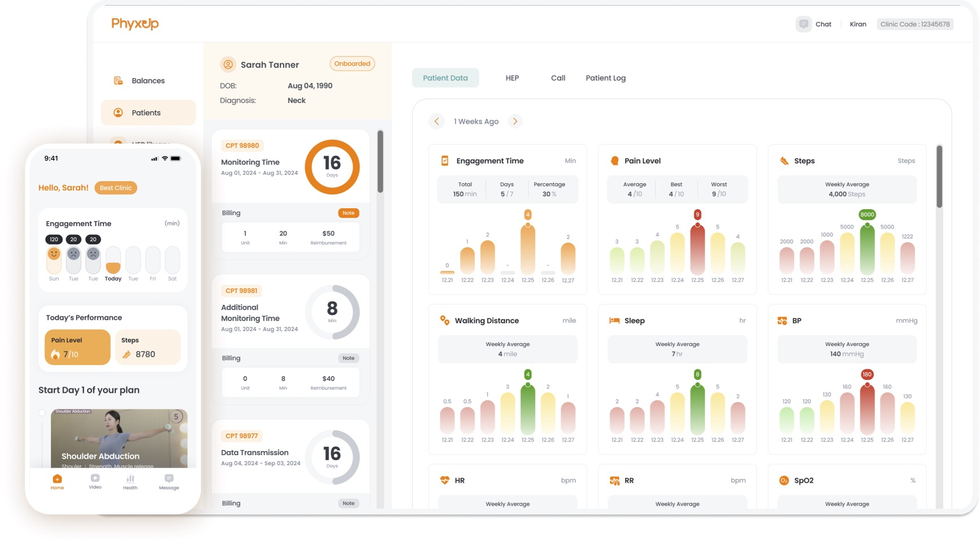Open the Home tab in the phone app
The height and width of the screenshot is (545, 980).
[57, 482]
